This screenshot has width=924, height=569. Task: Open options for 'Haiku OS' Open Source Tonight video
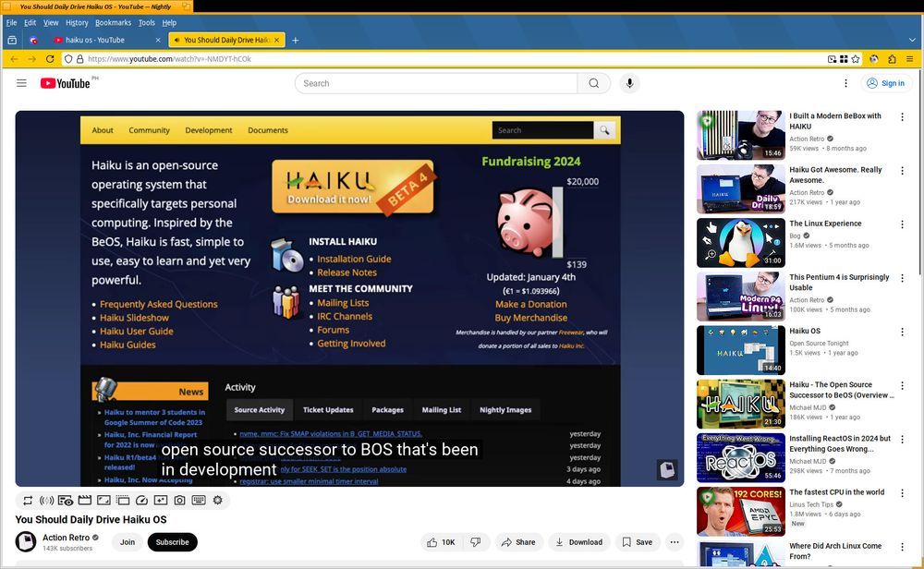click(902, 332)
